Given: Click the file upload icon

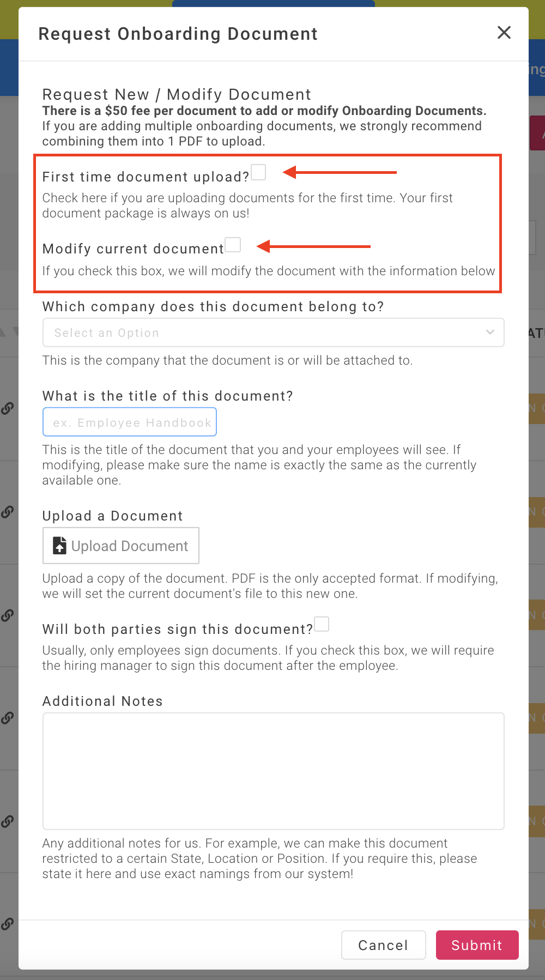Looking at the screenshot, I should pos(59,546).
